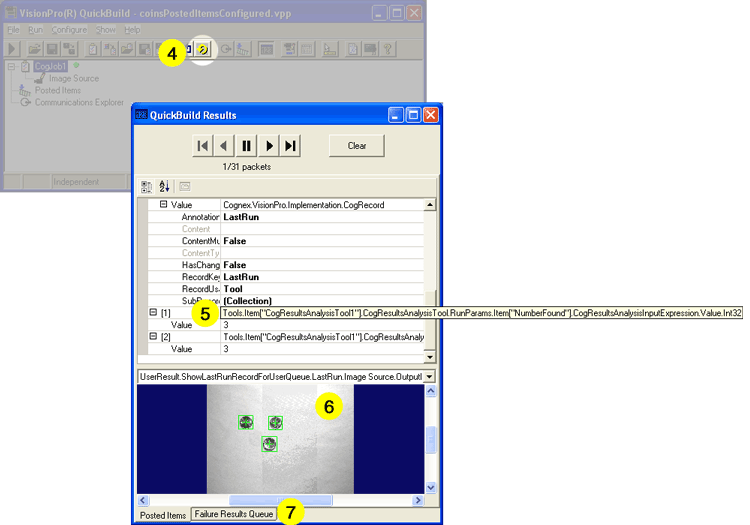Click the microscope-style toolbar icon

coord(330,49)
